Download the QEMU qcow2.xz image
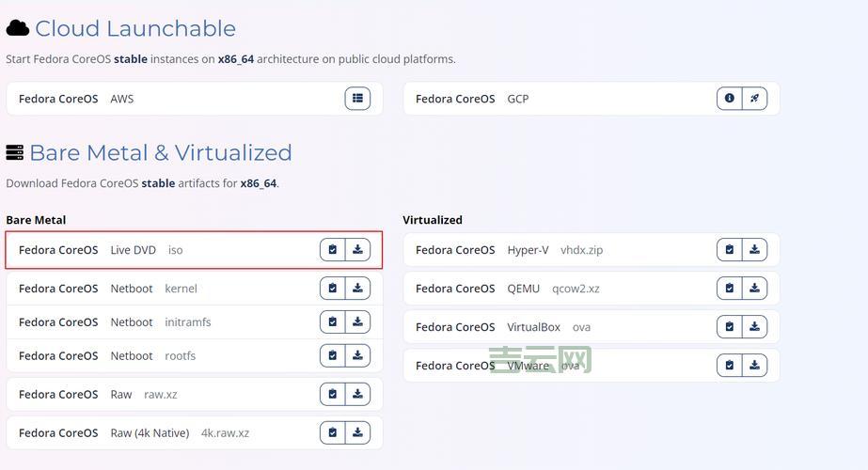 point(754,289)
